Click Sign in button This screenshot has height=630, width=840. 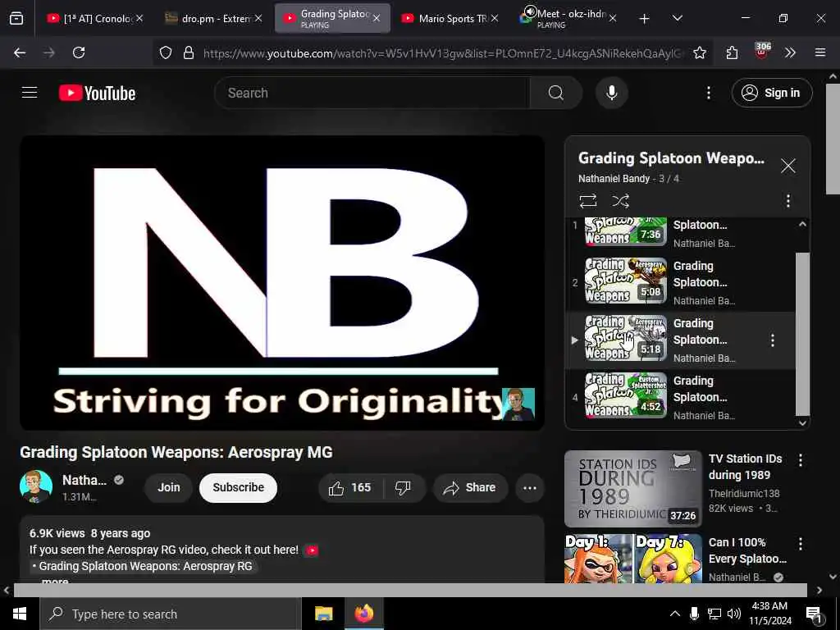(x=771, y=93)
